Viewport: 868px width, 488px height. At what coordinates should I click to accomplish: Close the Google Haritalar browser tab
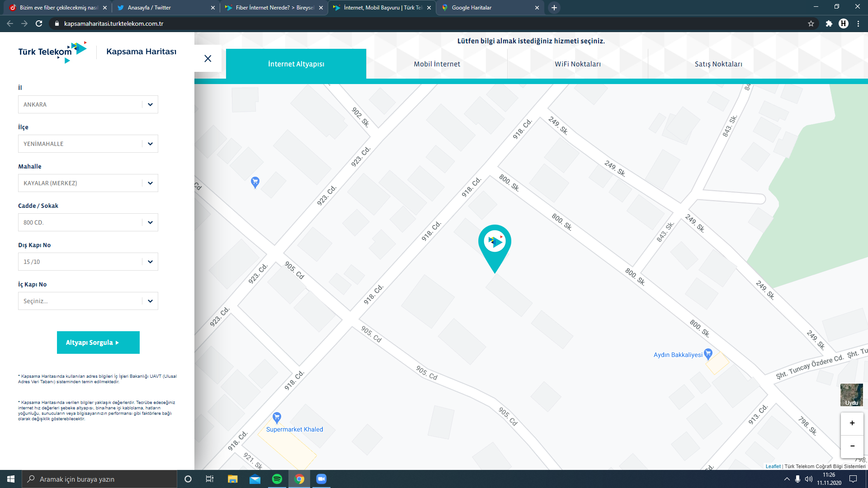click(x=537, y=8)
